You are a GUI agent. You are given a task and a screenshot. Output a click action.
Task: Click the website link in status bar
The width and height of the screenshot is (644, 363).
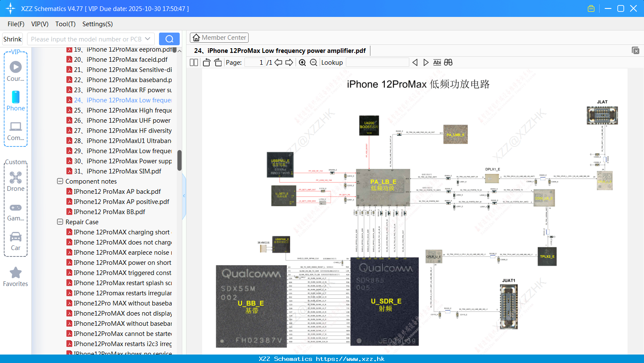tap(350, 359)
